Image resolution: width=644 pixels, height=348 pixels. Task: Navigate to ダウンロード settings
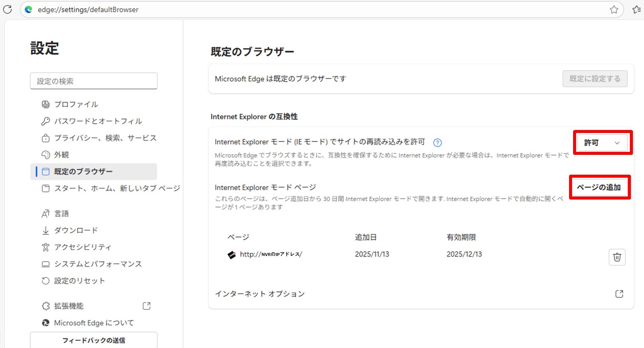[x=76, y=230]
